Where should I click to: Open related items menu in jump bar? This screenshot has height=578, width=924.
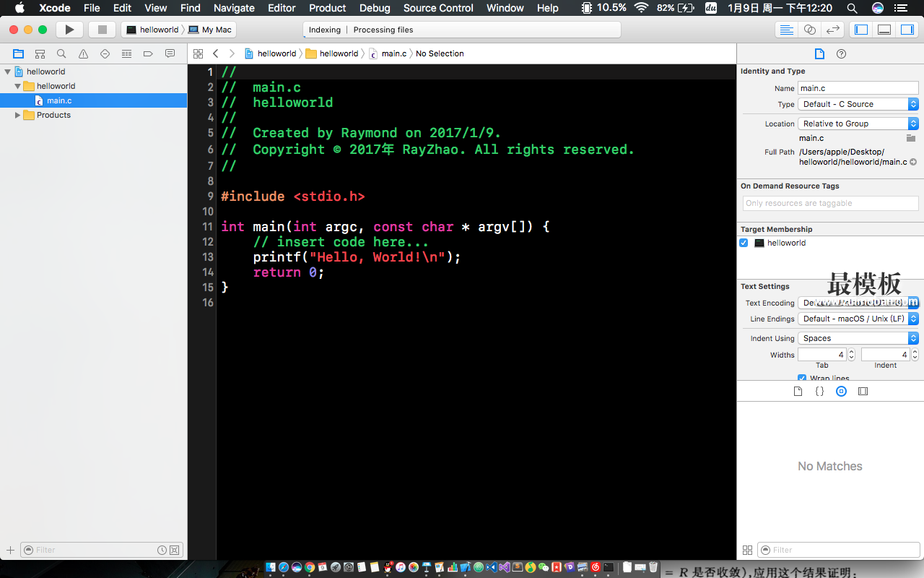tap(198, 53)
